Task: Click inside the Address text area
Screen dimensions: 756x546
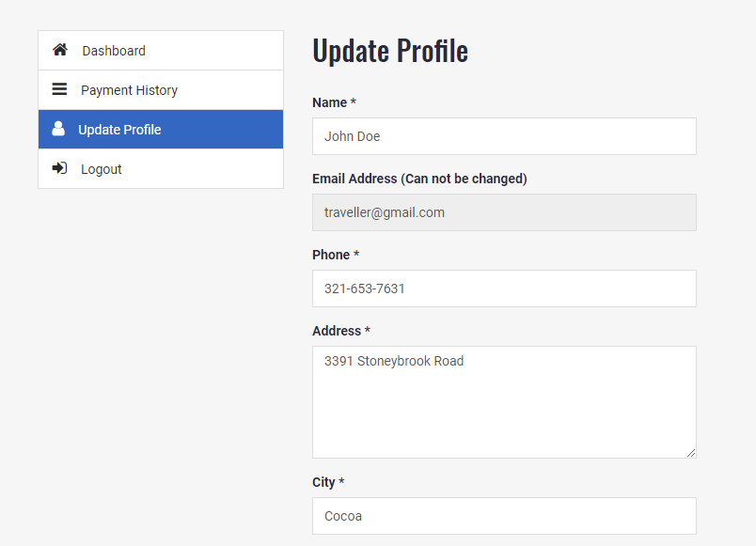Action: tap(504, 402)
